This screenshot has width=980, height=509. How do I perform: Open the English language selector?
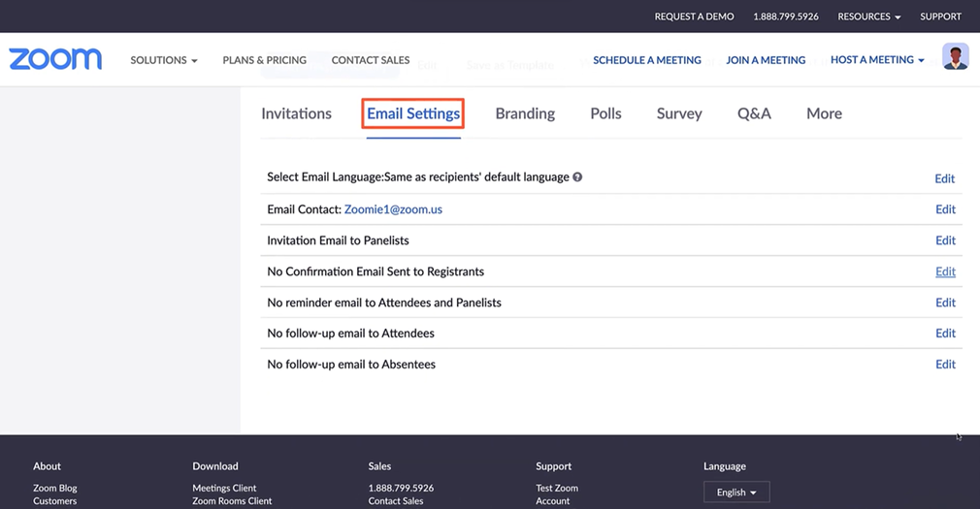[x=735, y=493]
